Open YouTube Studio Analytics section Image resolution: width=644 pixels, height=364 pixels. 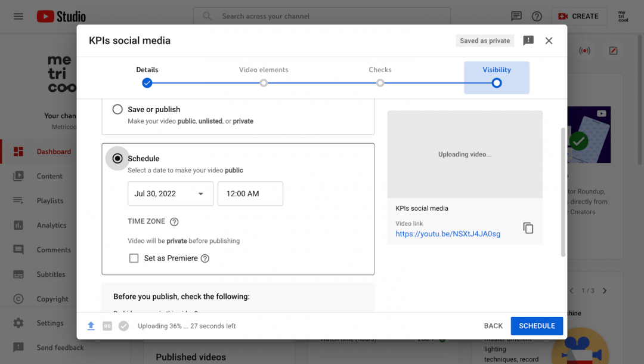[50, 225]
